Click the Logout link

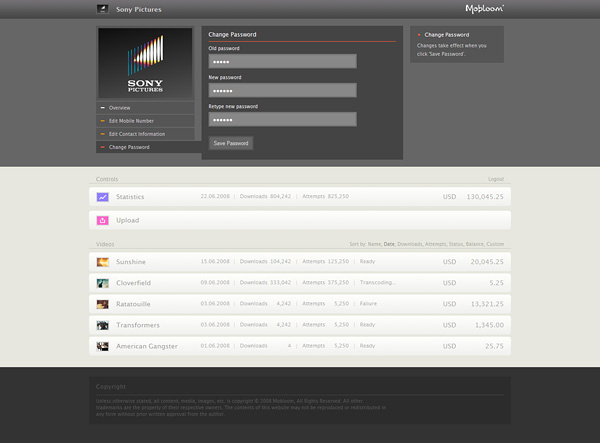tap(496, 179)
